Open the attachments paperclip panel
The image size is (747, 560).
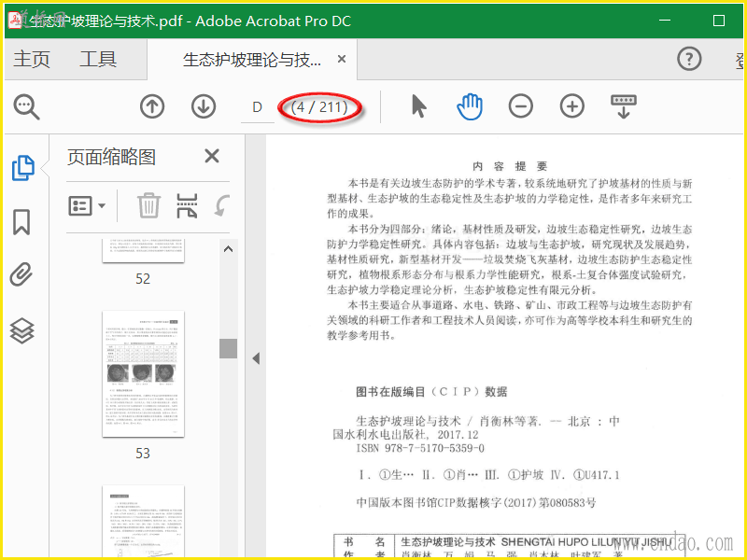point(21,274)
